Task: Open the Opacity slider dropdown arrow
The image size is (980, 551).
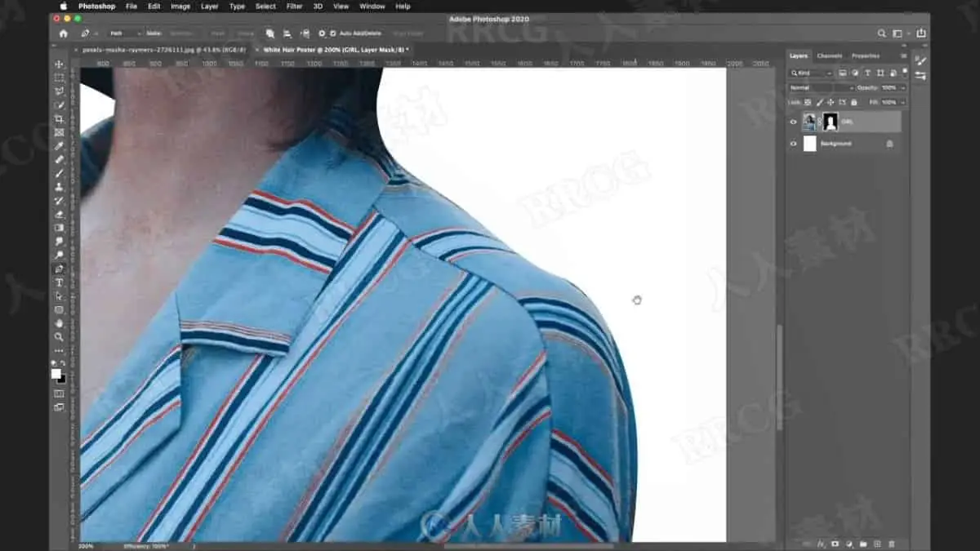Action: pyautogui.click(x=902, y=87)
